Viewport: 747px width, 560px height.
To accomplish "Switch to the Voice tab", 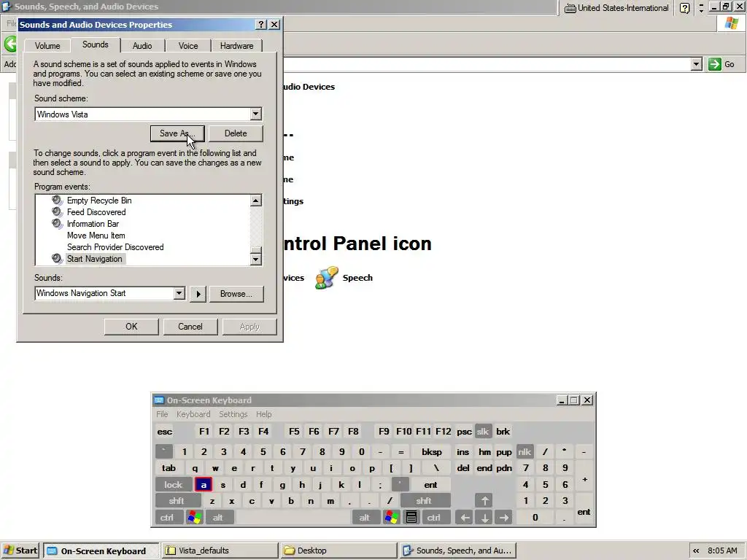I will (x=187, y=46).
